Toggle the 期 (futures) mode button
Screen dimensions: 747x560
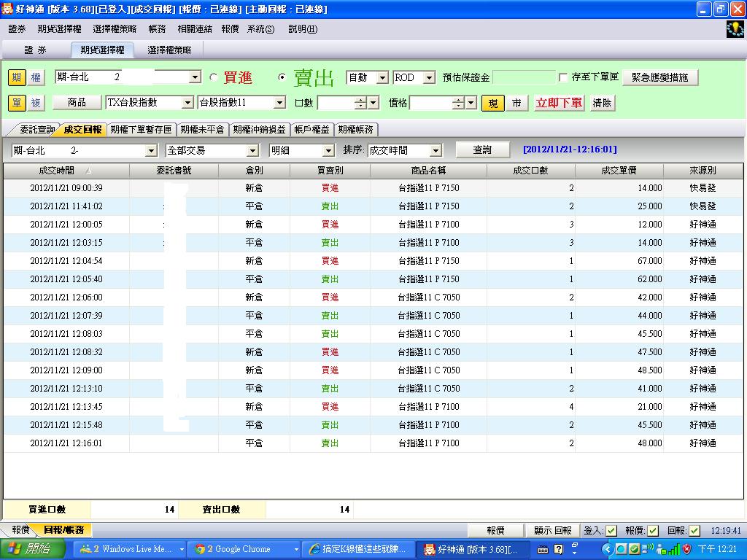(17, 77)
